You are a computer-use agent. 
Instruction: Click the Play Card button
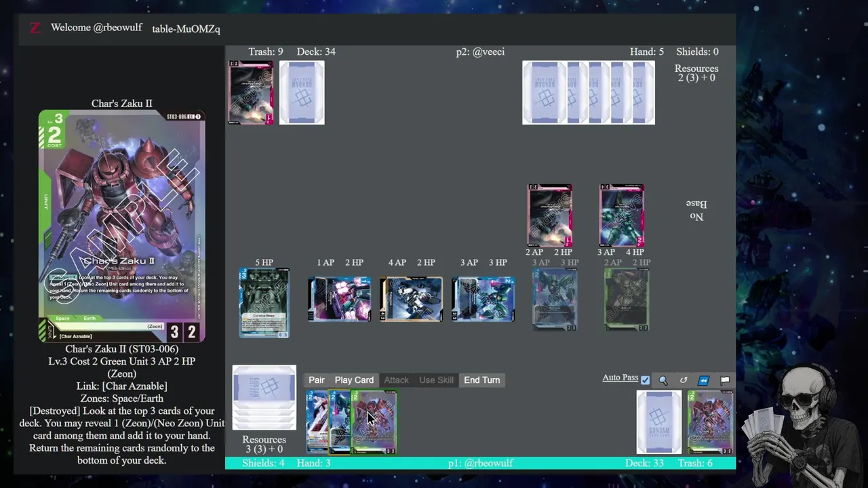(x=354, y=380)
